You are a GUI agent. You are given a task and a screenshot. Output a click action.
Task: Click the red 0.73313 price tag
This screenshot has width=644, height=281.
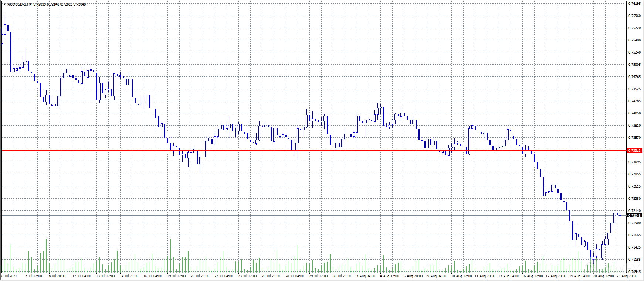[635, 151]
